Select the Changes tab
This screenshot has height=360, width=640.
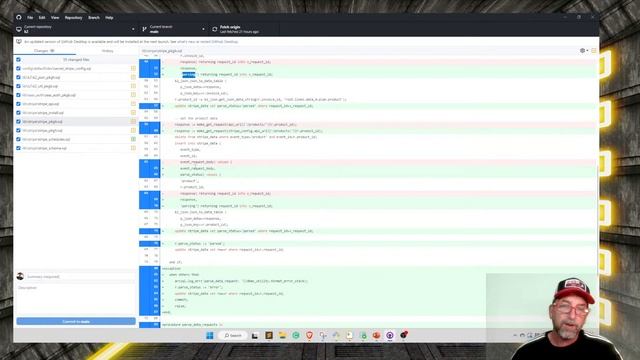coord(44,51)
